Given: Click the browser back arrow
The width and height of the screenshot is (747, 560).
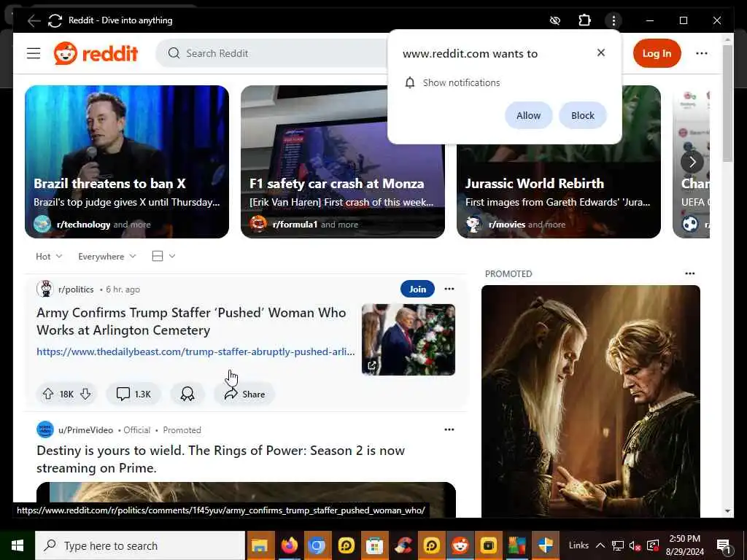Looking at the screenshot, I should [x=34, y=20].
